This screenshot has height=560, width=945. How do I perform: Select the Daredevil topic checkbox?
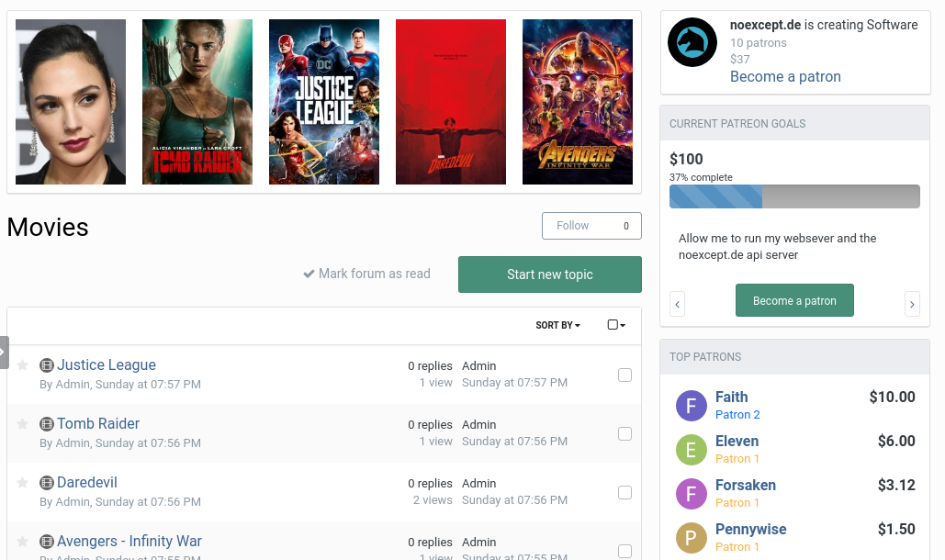(x=625, y=493)
